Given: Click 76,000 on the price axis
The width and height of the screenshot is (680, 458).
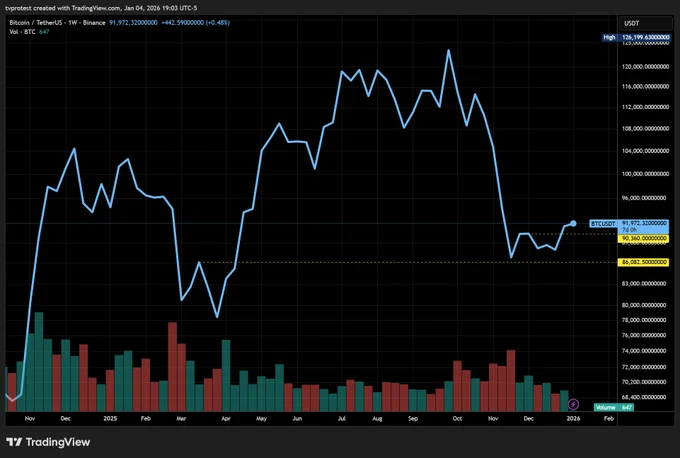Looking at the screenshot, I should click(x=644, y=335).
